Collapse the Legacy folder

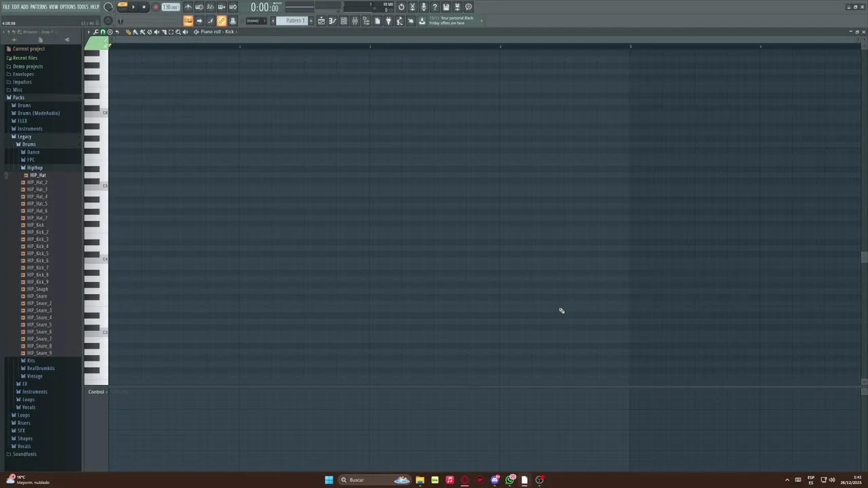coord(24,136)
